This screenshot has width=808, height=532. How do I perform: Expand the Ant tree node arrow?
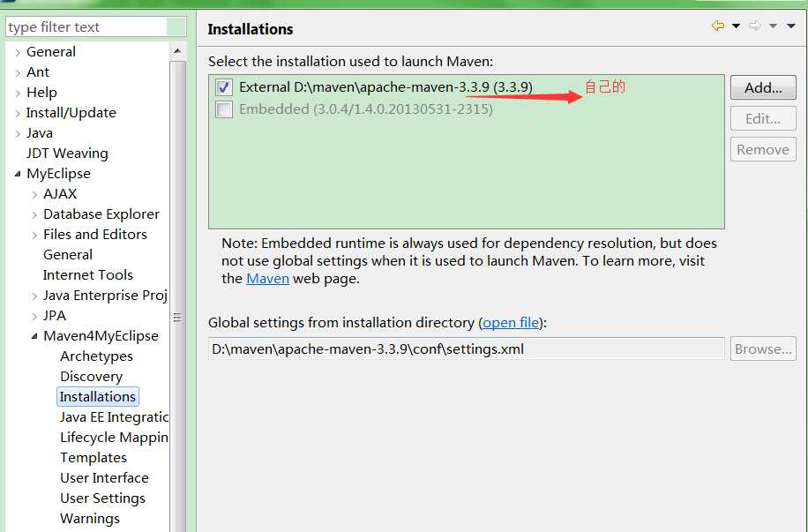coord(18,72)
